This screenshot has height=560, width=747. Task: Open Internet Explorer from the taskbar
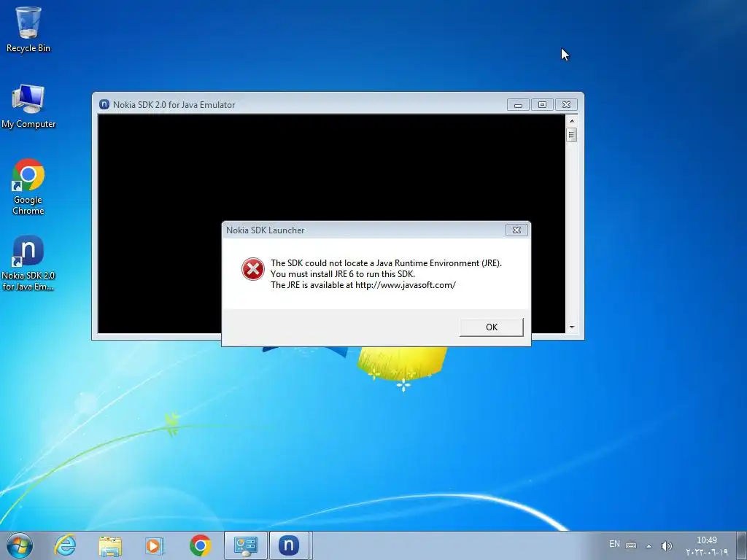(x=65, y=545)
